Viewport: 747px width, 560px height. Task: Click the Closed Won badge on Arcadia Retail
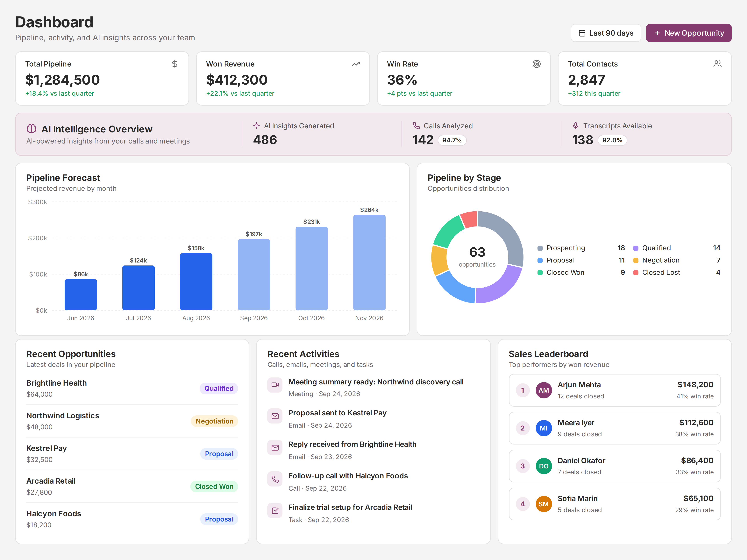click(214, 486)
